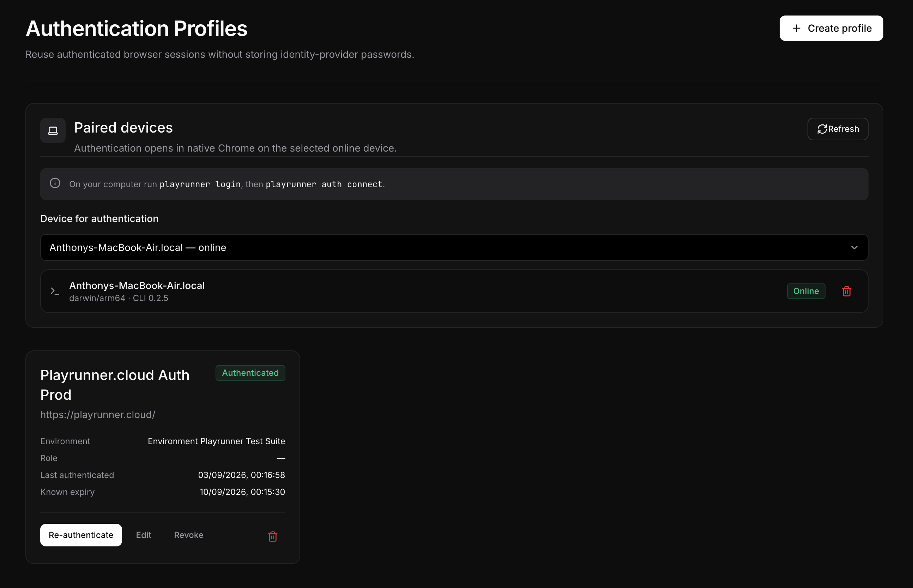This screenshot has height=588, width=913.
Task: Click the Device for authentication label
Action: [x=99, y=219]
